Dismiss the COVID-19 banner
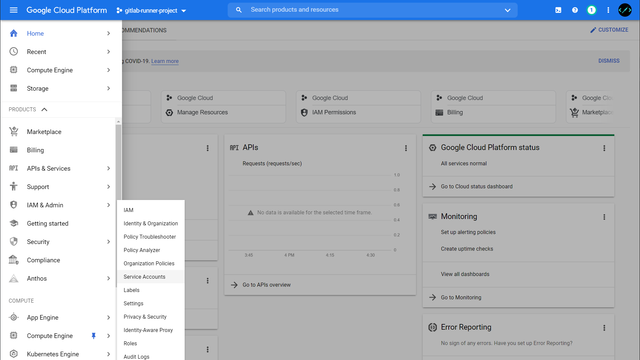The height and width of the screenshot is (360, 640). [x=609, y=61]
